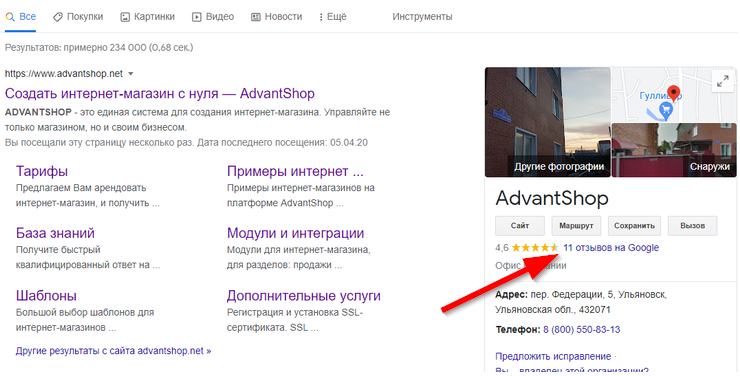Image resolution: width=740 pixels, height=376 pixels.
Task: Open the Покупки search tab
Action: 78,17
